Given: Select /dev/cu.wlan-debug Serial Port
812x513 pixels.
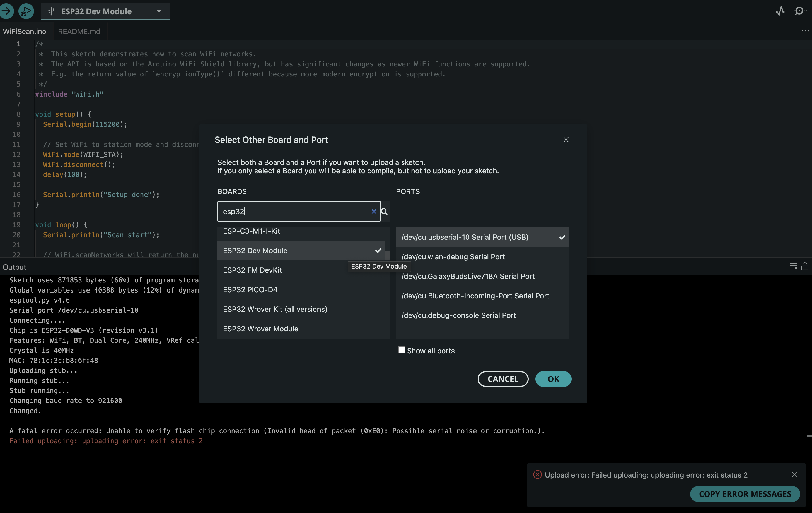Looking at the screenshot, I should point(482,256).
